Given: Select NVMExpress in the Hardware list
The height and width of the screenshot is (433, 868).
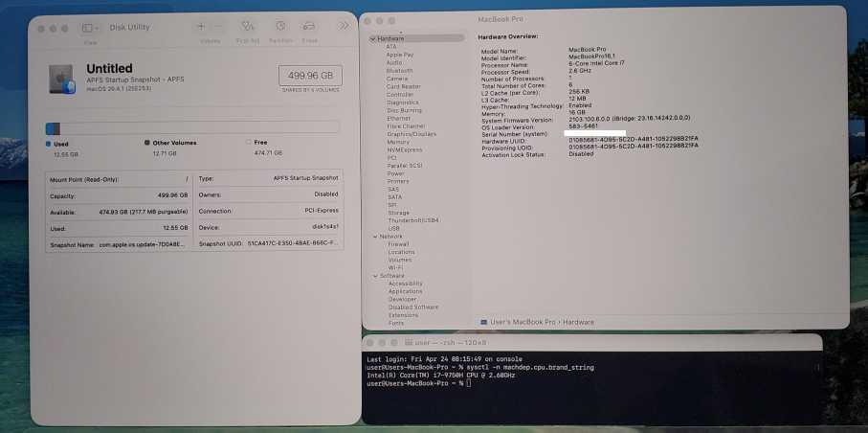Looking at the screenshot, I should 404,149.
